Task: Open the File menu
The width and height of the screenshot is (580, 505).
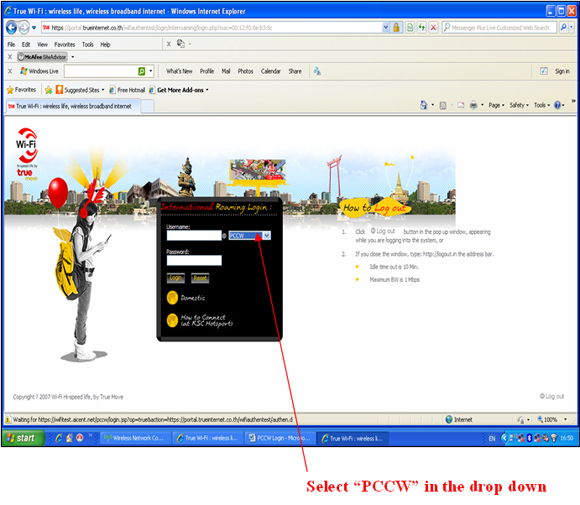Action: pos(11,44)
